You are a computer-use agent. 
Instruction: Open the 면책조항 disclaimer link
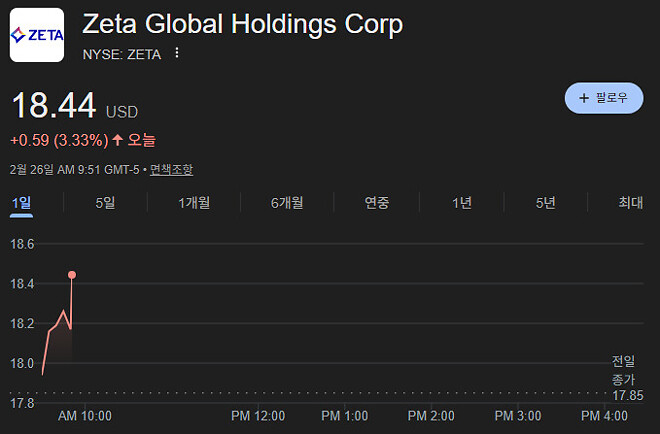[x=171, y=170]
